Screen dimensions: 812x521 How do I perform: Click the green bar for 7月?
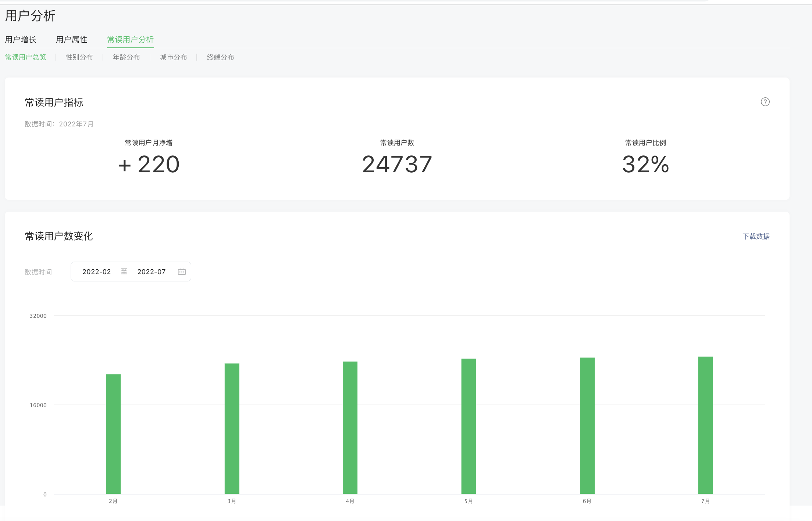click(x=705, y=425)
